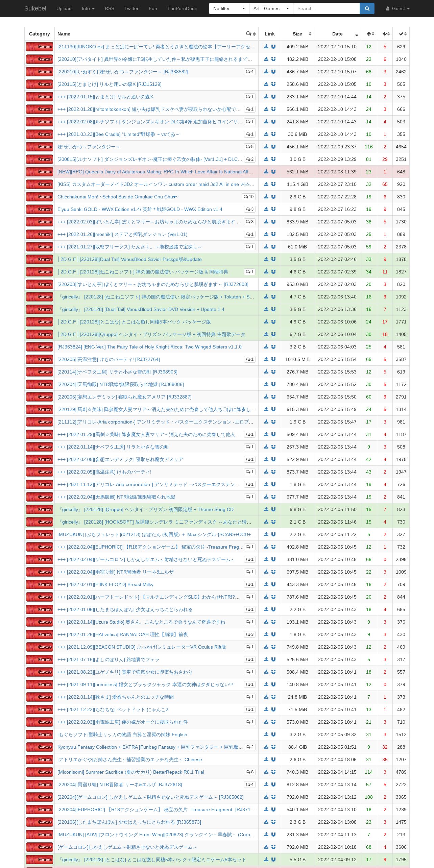Viewport: 434px width, 868px height.
Task: Open magnet link for RJ338582 row
Action: pos(273,72)
